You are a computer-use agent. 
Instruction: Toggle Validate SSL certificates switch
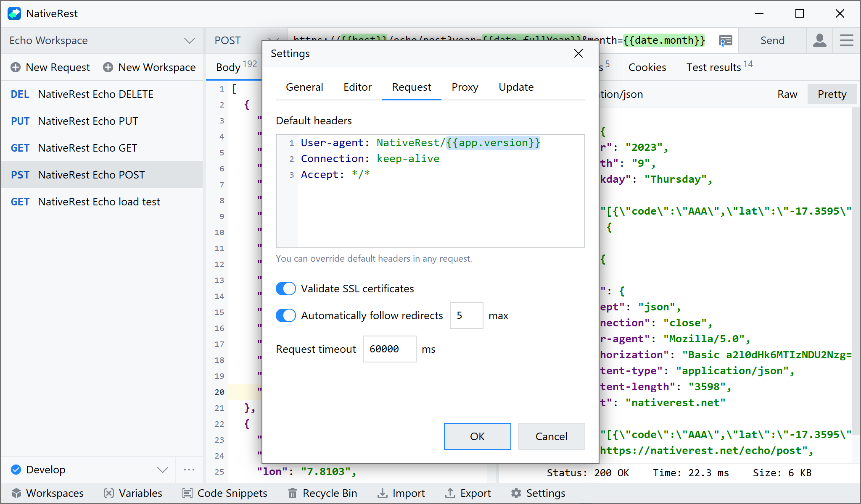click(x=286, y=289)
